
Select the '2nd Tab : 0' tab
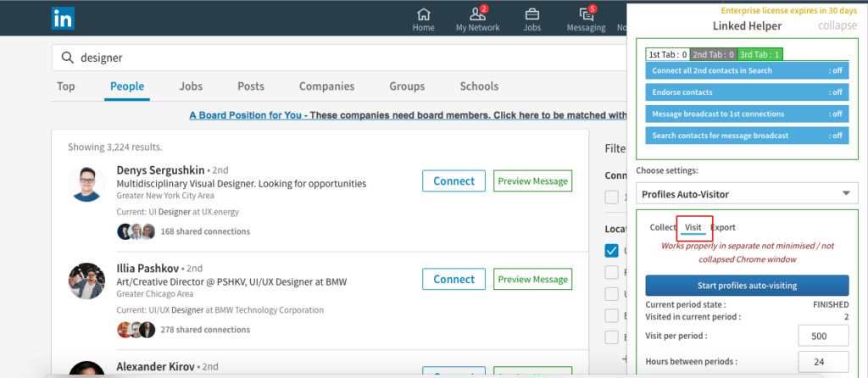click(714, 54)
